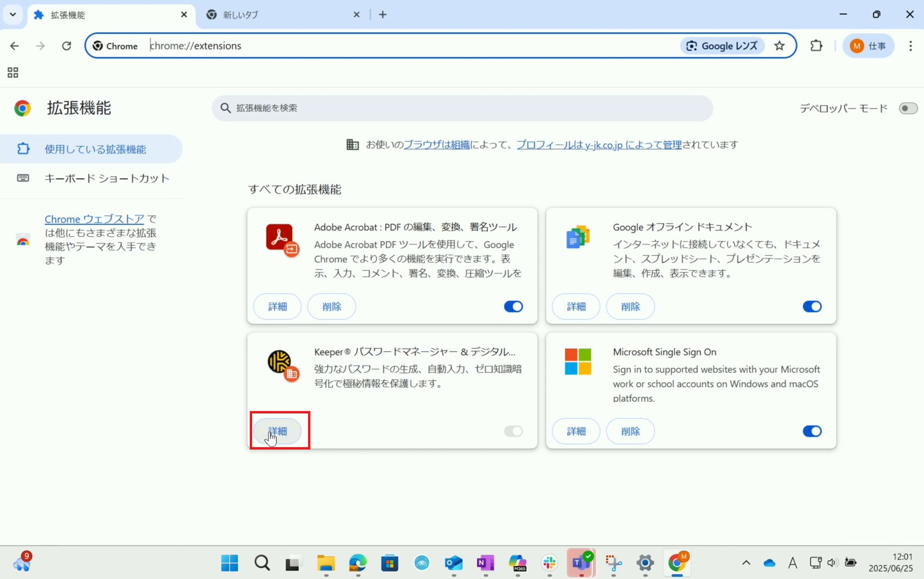Disable the Google オフライン ドキュメント toggle
Screen dimensions: 924x579
click(x=811, y=307)
